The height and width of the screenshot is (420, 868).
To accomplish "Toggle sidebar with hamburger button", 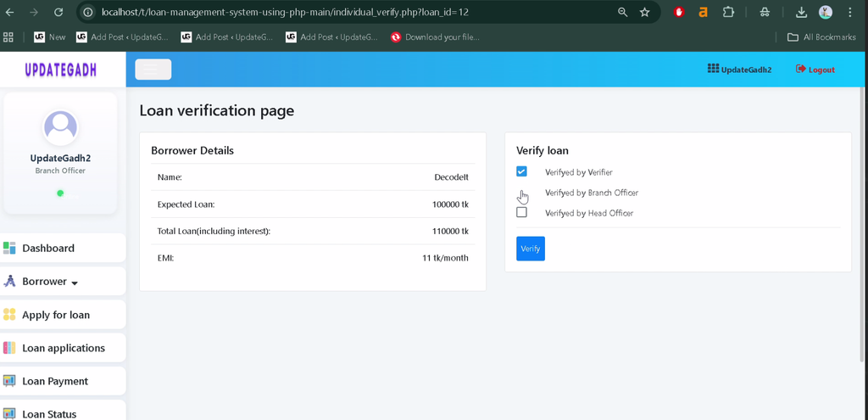I will click(153, 70).
